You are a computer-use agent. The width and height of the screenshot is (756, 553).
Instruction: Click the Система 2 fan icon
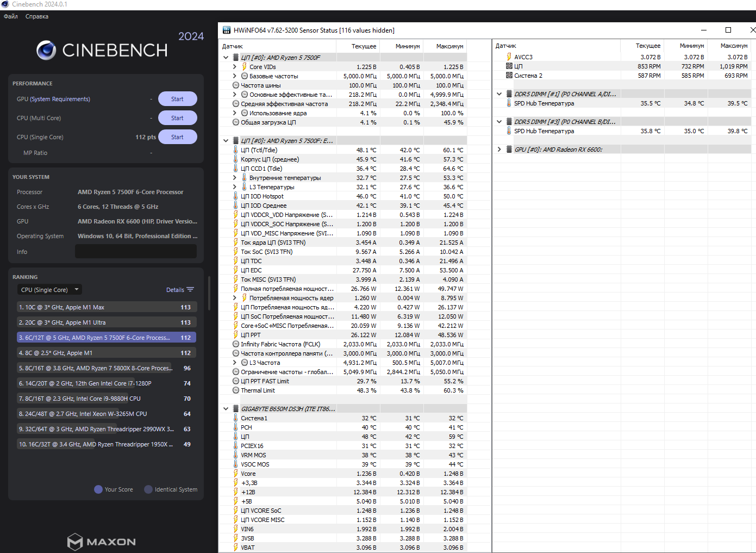(x=509, y=76)
